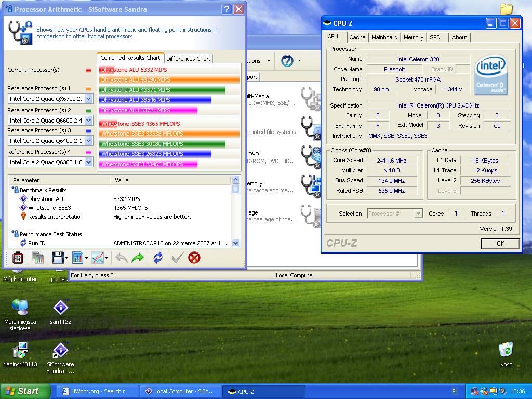Click the red cancel X icon

click(194, 258)
